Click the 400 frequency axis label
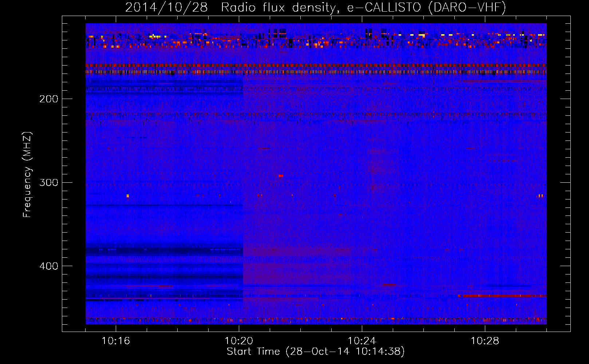The image size is (589, 364). point(49,266)
